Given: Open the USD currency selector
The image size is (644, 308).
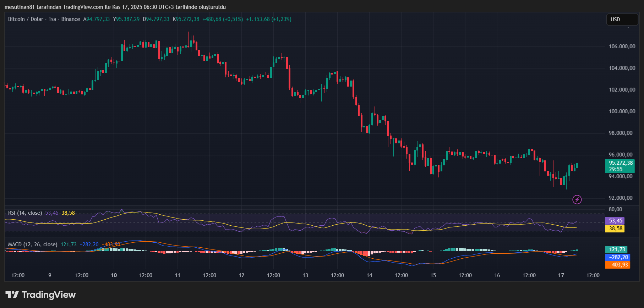Looking at the screenshot, I should [622, 20].
